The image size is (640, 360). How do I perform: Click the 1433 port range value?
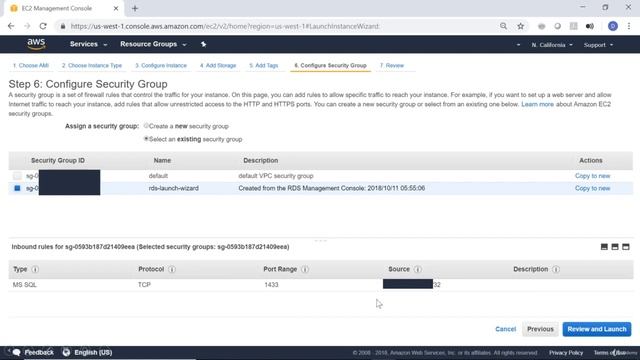coord(271,284)
